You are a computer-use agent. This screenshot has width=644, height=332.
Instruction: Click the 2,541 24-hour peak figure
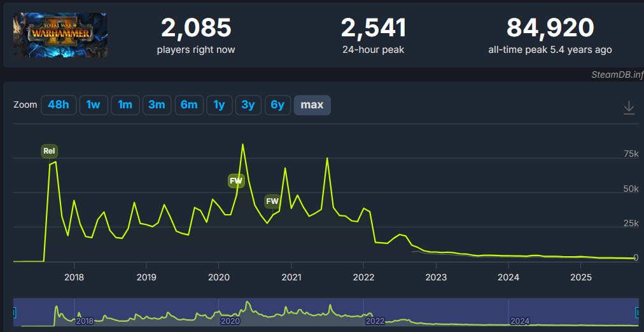click(x=374, y=28)
